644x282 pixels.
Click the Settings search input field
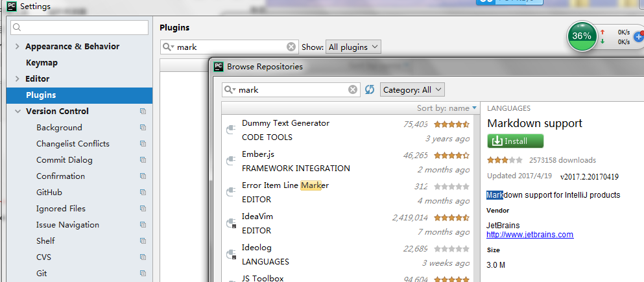[x=79, y=27]
